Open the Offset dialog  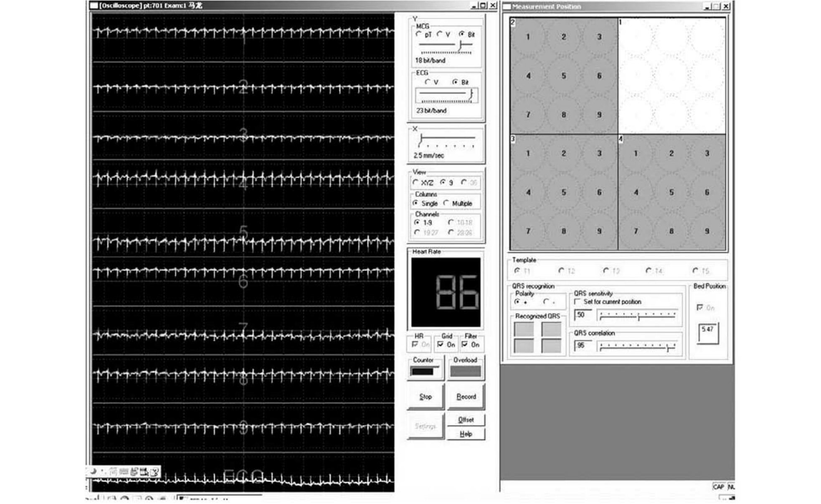coord(466,420)
